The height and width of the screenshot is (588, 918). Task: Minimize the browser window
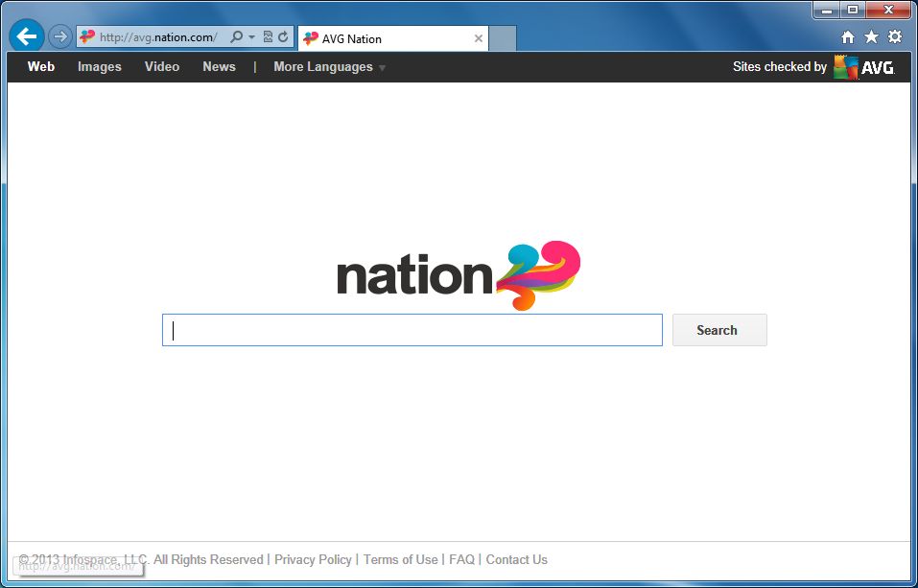tap(827, 10)
